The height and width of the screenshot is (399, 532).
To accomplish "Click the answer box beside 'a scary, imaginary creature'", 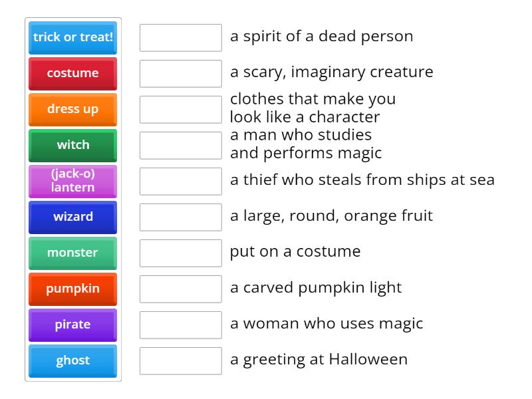I will point(180,73).
